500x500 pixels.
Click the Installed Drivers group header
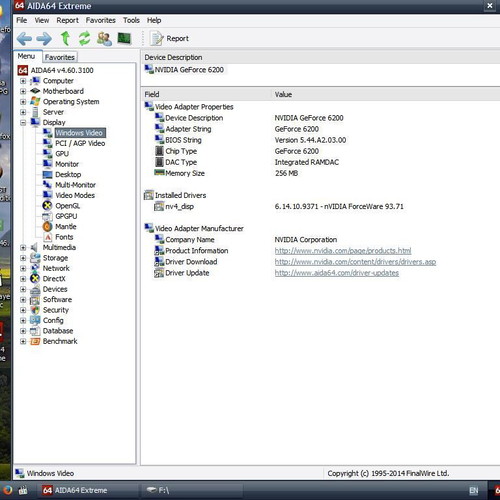pyautogui.click(x=175, y=195)
